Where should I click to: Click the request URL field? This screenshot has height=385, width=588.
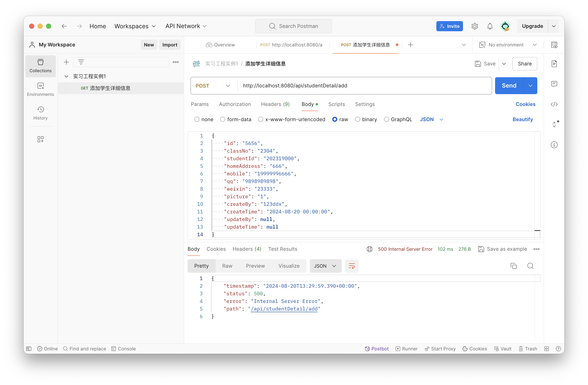[x=364, y=86]
